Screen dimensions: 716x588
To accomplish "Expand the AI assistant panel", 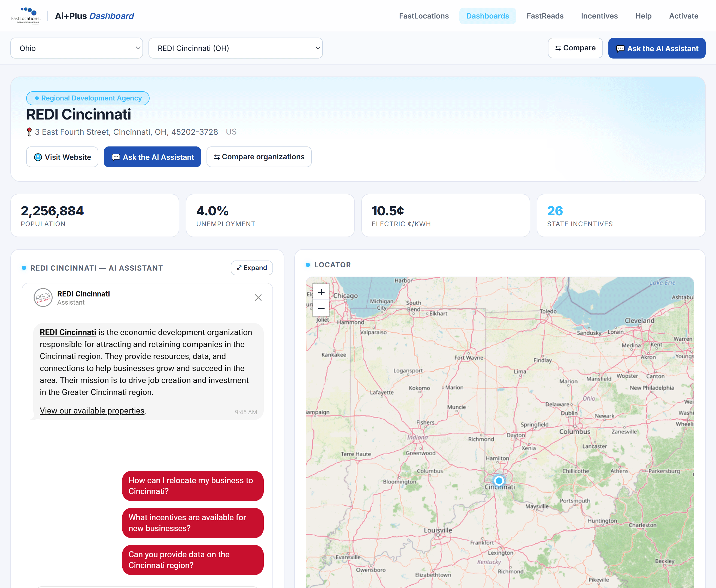I will [x=252, y=268].
